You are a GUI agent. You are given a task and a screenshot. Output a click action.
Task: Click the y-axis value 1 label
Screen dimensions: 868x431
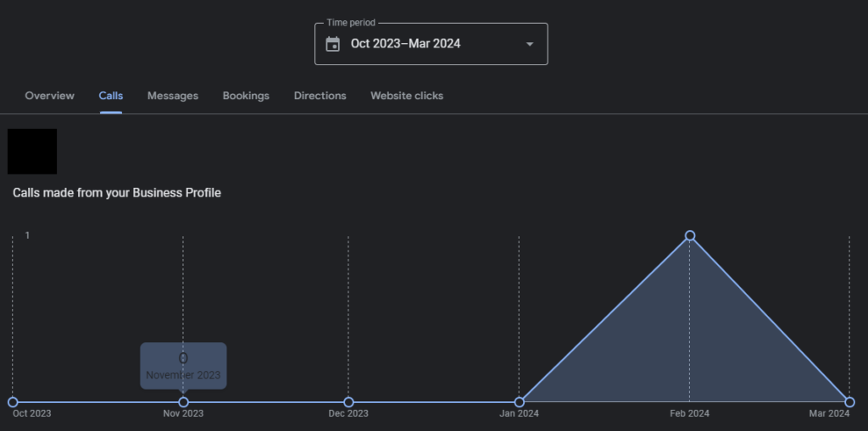(27, 235)
